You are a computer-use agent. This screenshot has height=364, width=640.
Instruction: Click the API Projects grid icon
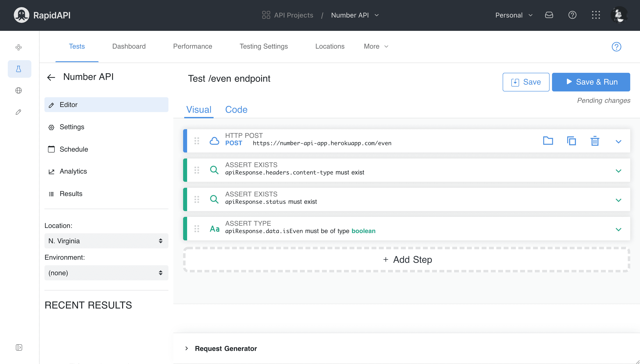[x=266, y=15]
